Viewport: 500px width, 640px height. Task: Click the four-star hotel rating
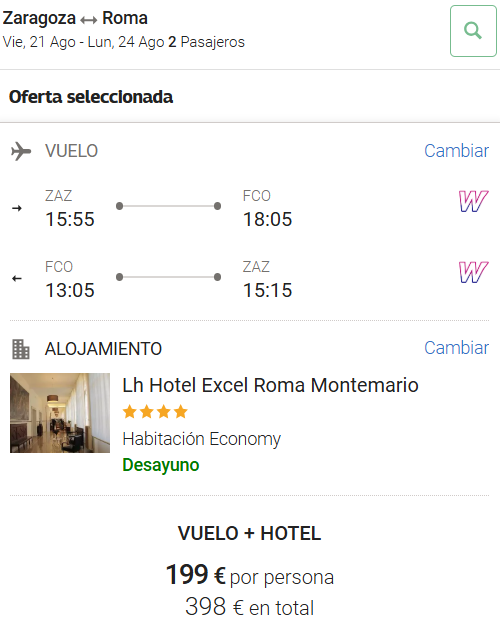point(155,412)
